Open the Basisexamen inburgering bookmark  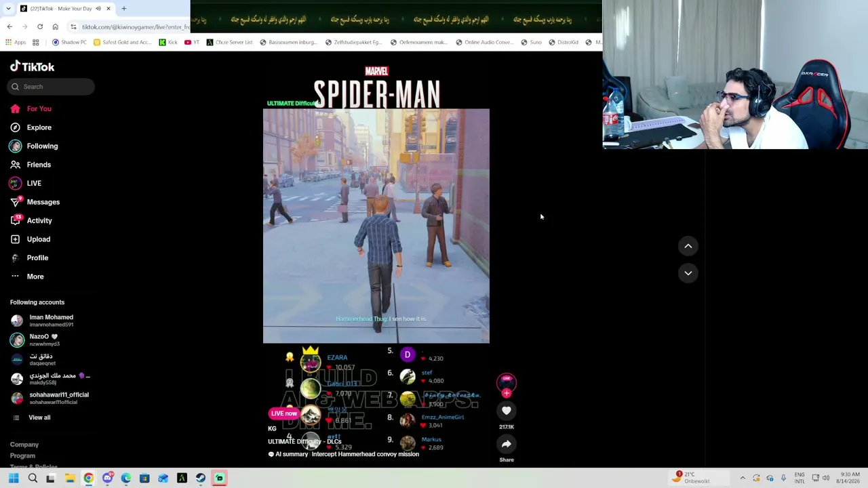coord(288,42)
